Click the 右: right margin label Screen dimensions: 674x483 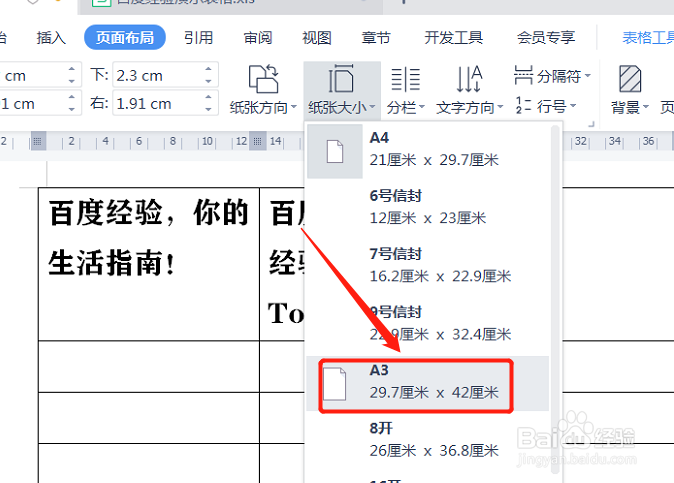click(x=99, y=103)
